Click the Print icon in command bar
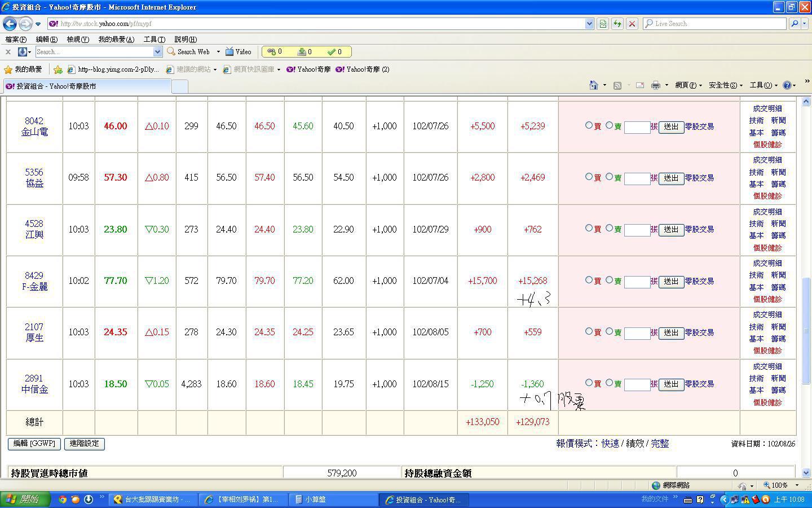The width and height of the screenshot is (812, 508). coord(655,85)
